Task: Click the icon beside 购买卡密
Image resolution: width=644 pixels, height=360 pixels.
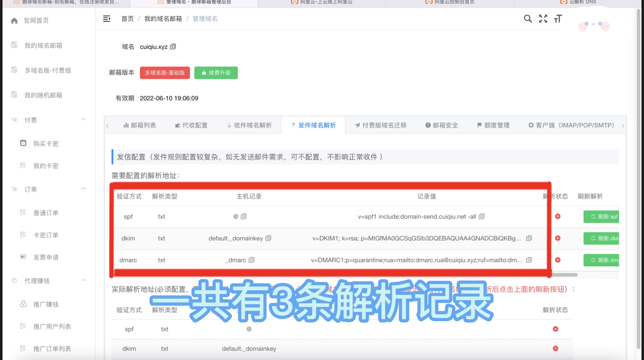Action: tap(23, 143)
